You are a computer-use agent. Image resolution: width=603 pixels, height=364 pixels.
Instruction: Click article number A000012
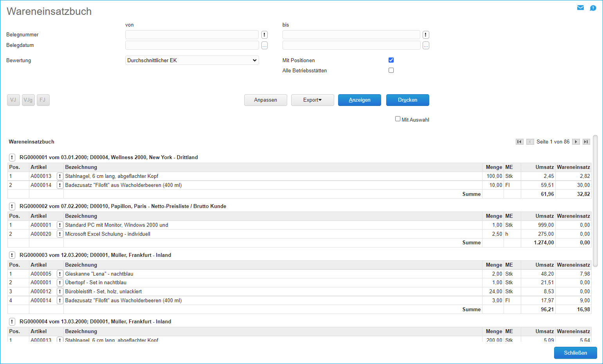(41, 291)
